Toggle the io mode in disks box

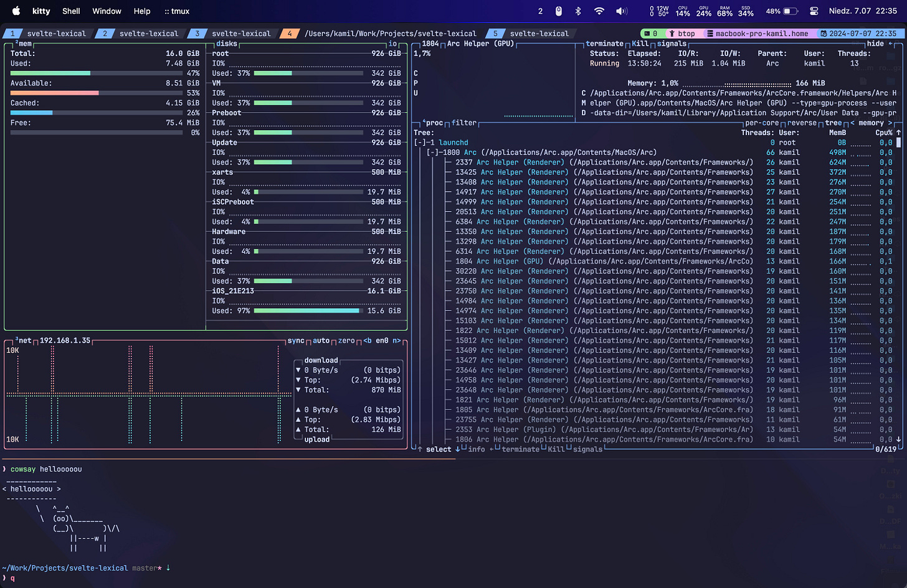(x=392, y=44)
